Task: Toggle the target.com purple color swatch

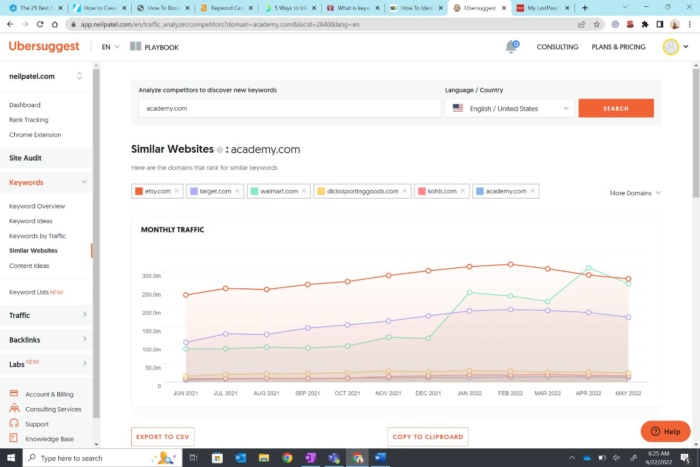Action: [x=194, y=191]
